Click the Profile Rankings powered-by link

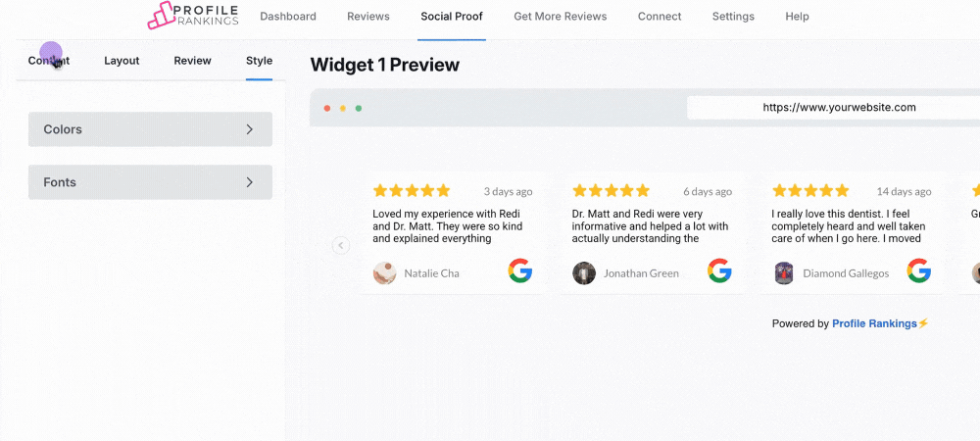(874, 323)
